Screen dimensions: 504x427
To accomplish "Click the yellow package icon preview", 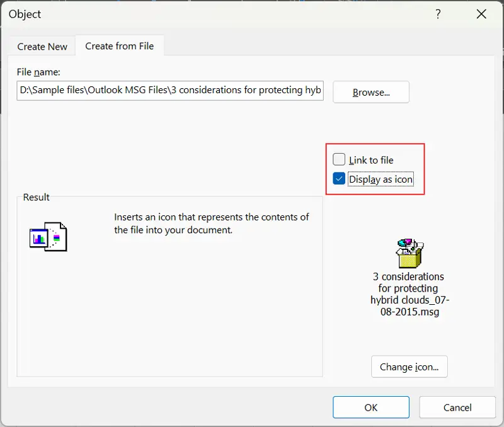I will (409, 254).
